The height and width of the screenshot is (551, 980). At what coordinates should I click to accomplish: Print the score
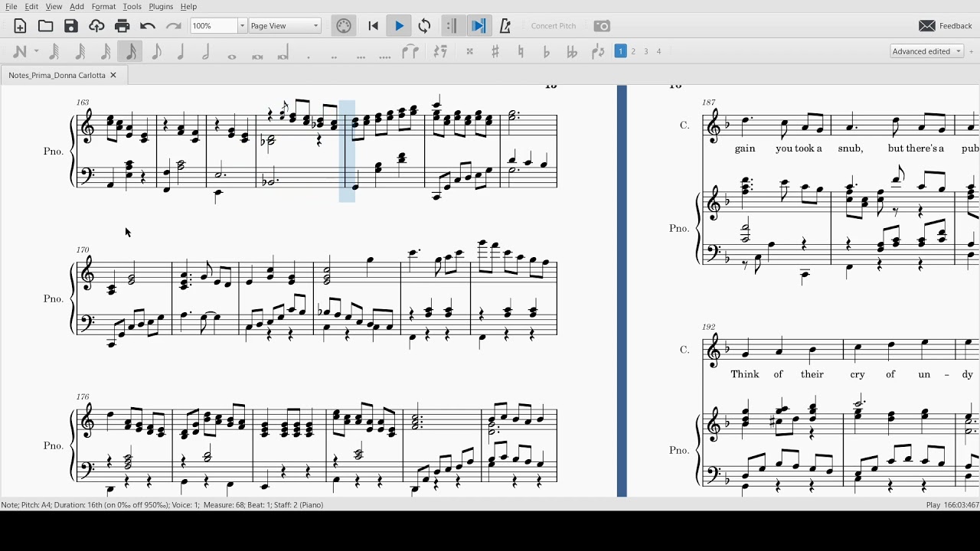click(x=122, y=26)
